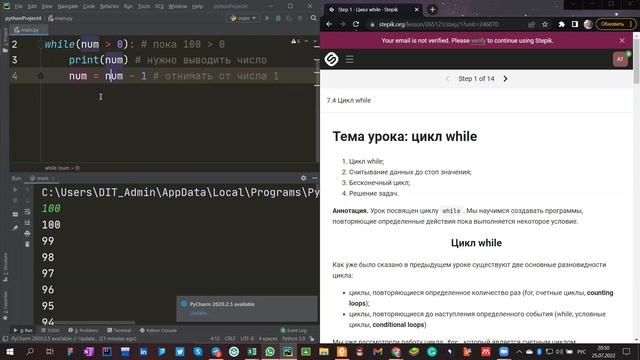The height and width of the screenshot is (360, 640).
Task: Click the '7.4 Цикл while' lesson title
Action: (349, 100)
